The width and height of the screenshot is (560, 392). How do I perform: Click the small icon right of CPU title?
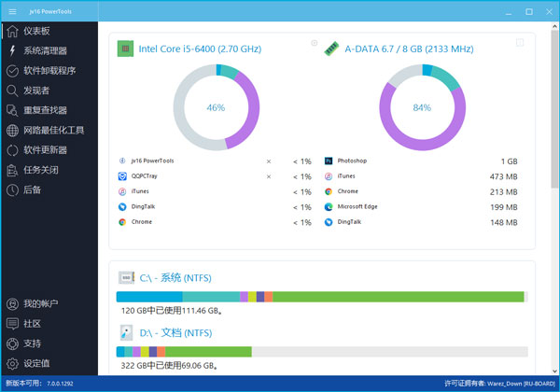315,43
